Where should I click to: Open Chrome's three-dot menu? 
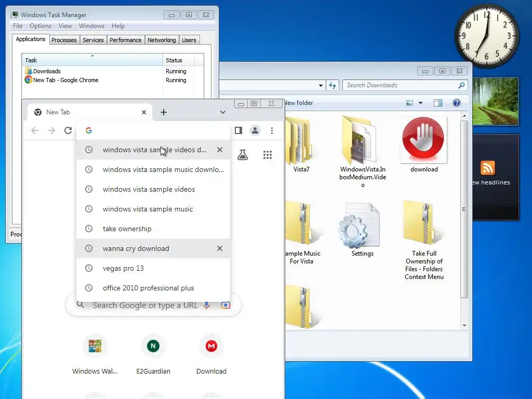272,130
